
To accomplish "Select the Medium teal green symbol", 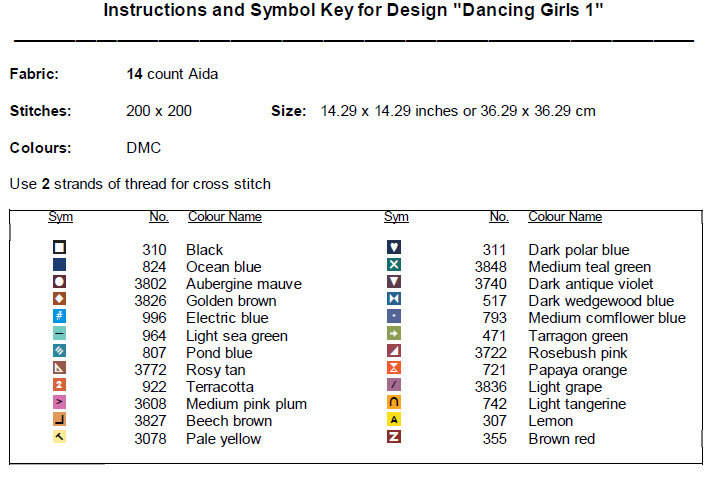I will point(394,265).
